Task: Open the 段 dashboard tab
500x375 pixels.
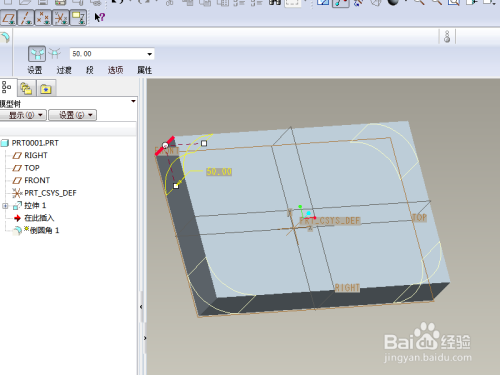Action: (90, 70)
